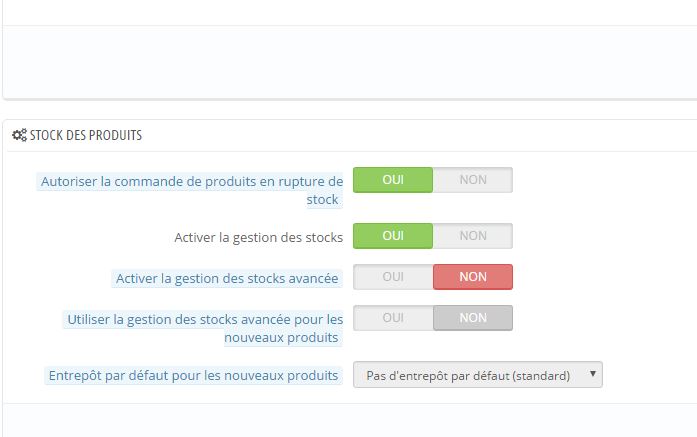Click the word 'stock' in the first label
The width and height of the screenshot is (697, 437).
(x=322, y=200)
